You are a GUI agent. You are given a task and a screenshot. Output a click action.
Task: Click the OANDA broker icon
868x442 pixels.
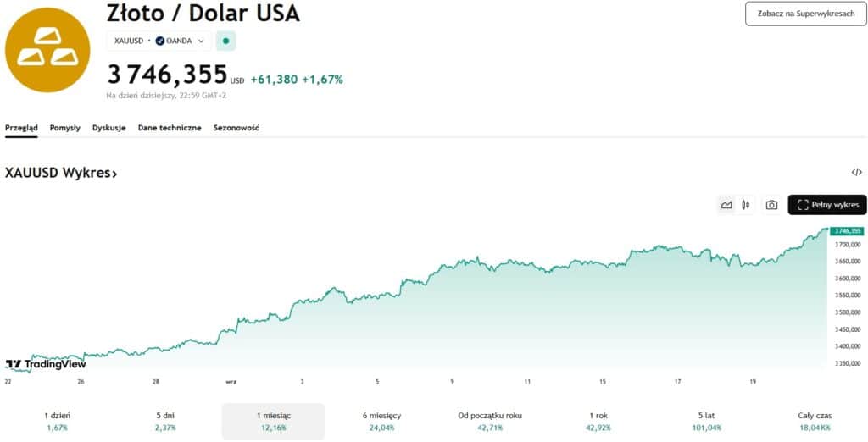pos(159,41)
